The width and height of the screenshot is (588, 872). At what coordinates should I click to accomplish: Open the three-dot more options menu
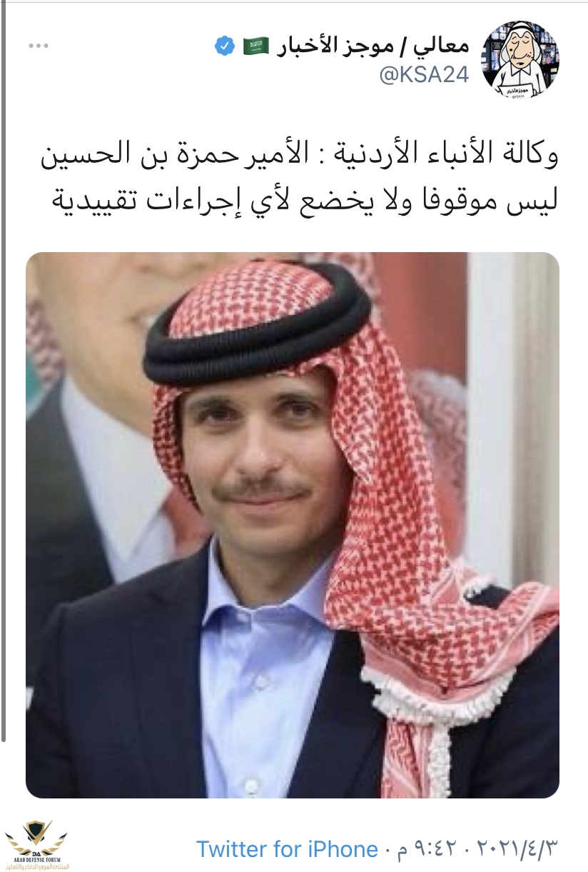39,47
